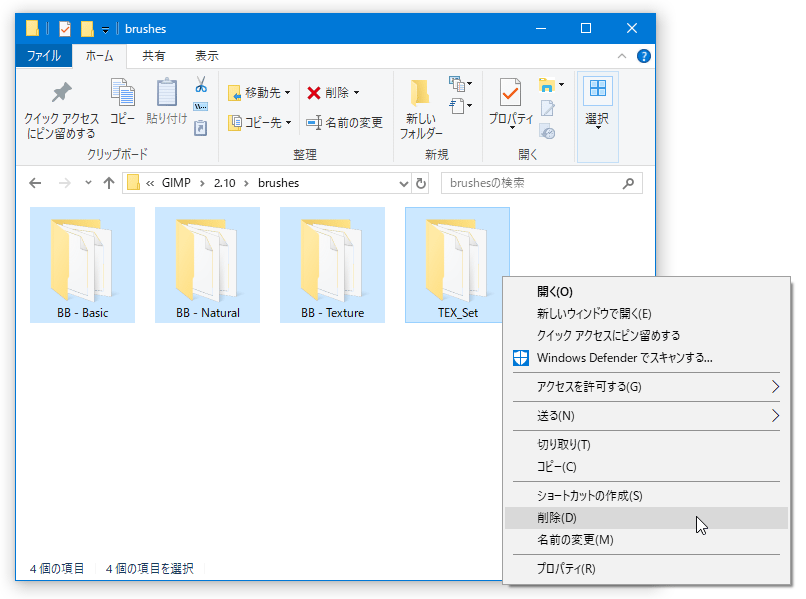Expand the recent locations dropdown

tap(88, 183)
